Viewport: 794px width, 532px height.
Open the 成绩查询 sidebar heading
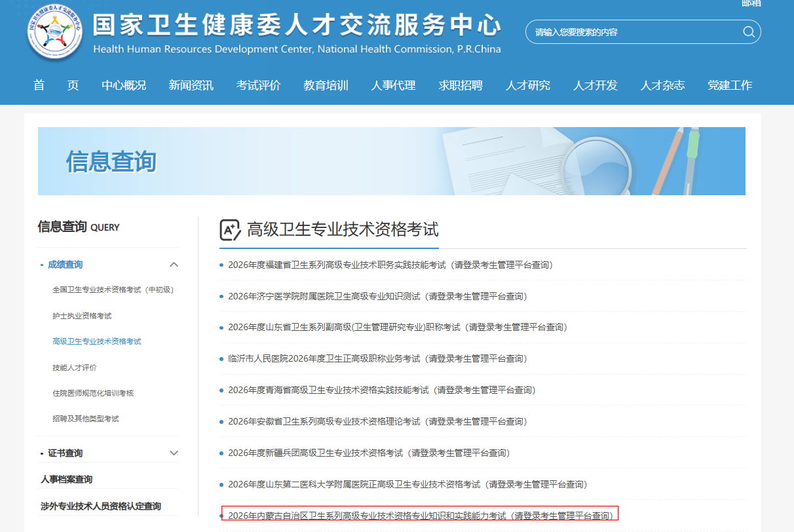[65, 265]
